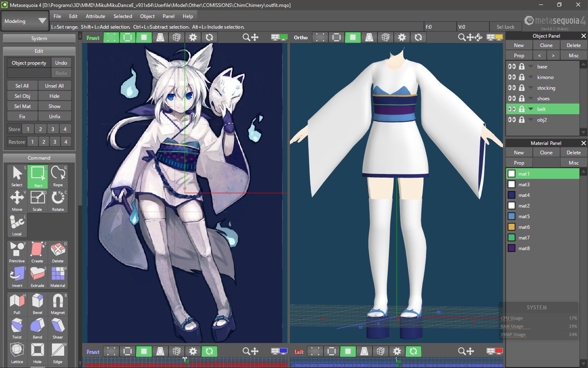The height and width of the screenshot is (368, 588).
Task: Open the Primitive creation tool
Action: point(17,253)
